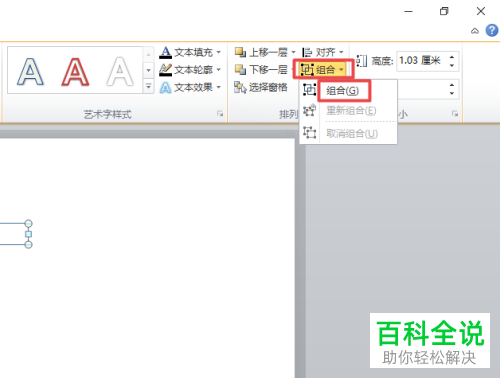Open the 组合 ribbon dropdown arrow
Screen dimensions: 500x378
(x=341, y=69)
